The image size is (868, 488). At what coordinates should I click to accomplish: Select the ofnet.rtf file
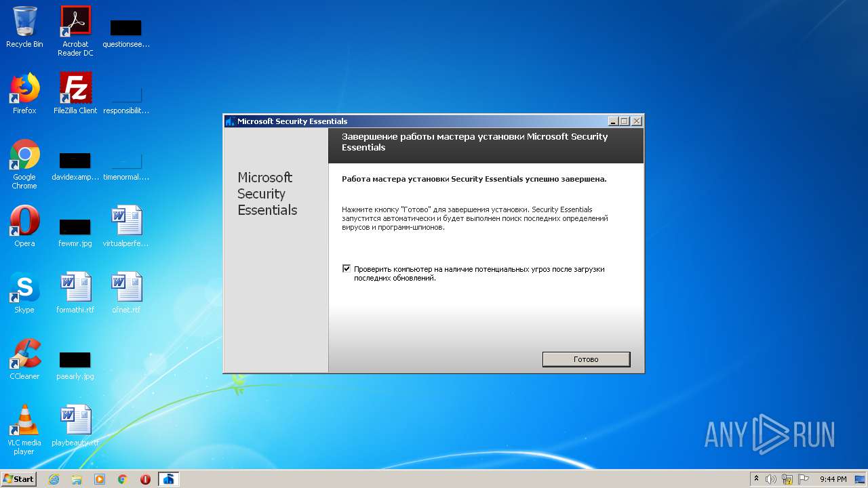coord(126,293)
